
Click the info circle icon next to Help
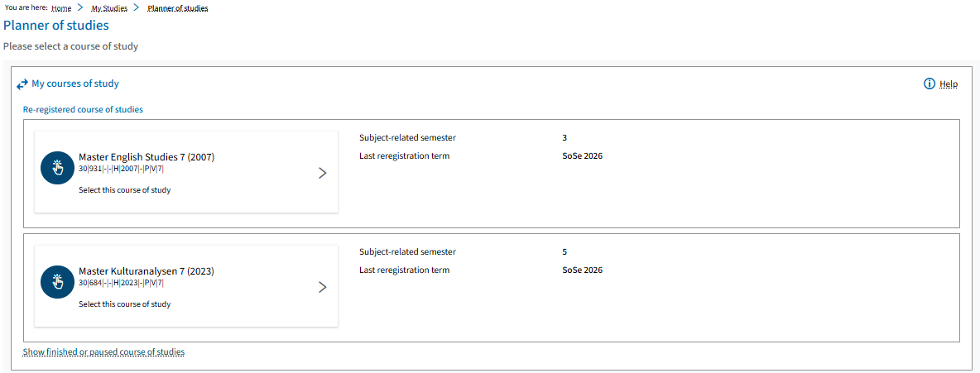point(930,84)
